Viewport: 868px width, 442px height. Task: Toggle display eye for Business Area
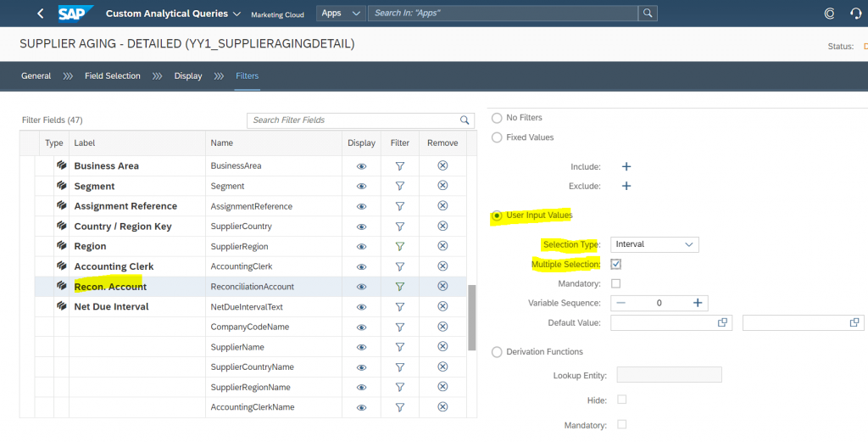click(361, 166)
